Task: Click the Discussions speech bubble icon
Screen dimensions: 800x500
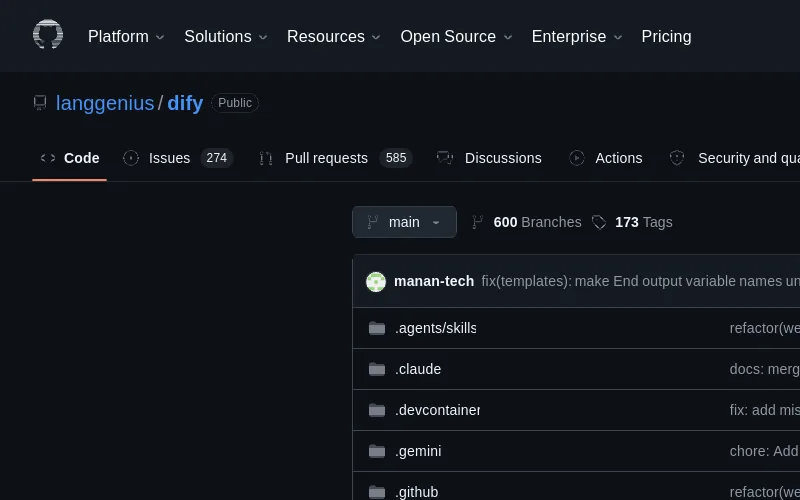Action: (x=445, y=158)
